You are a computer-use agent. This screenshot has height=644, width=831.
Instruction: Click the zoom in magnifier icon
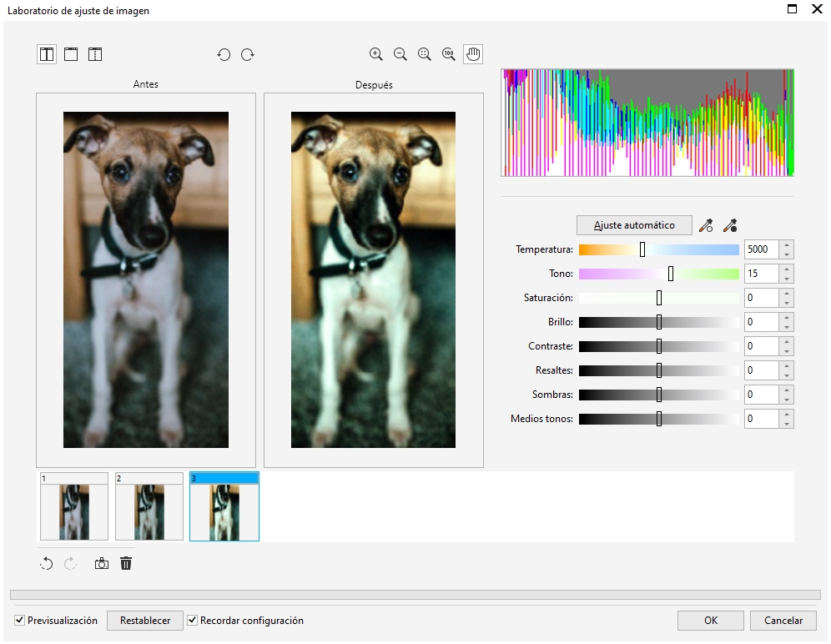pyautogui.click(x=376, y=54)
